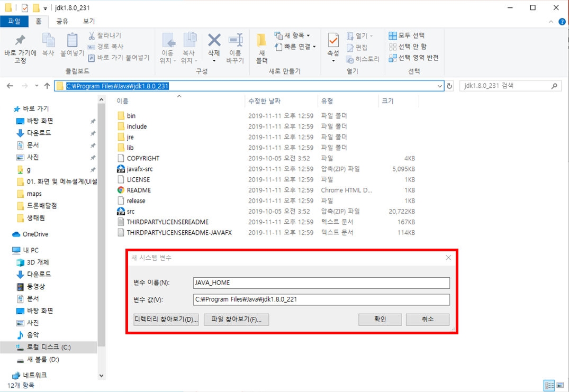Open the File (파일) tab
569x392 pixels.
14,21
